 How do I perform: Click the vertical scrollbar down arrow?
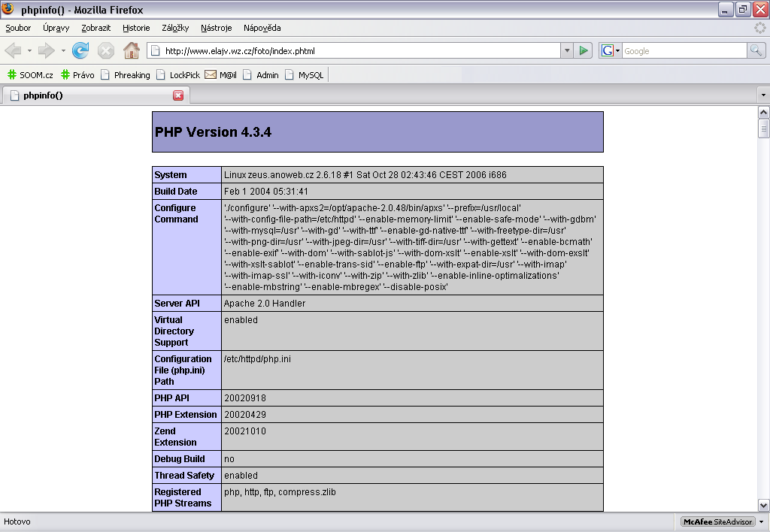tap(763, 505)
